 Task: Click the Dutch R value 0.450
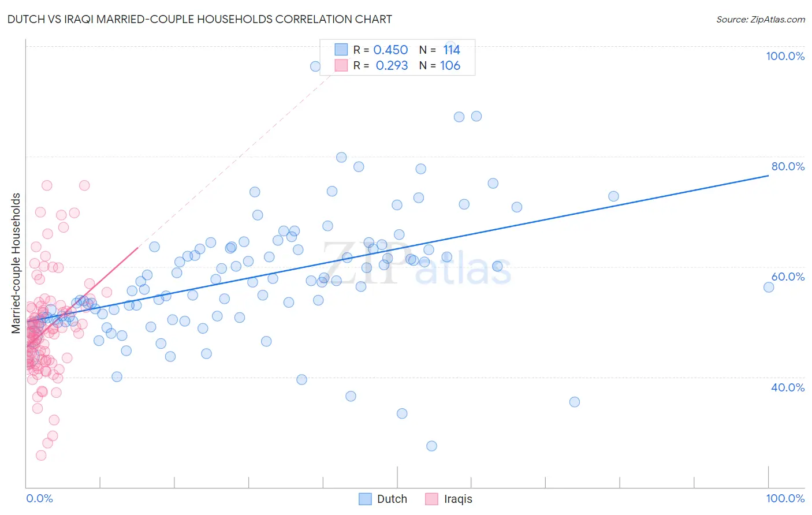(x=391, y=50)
